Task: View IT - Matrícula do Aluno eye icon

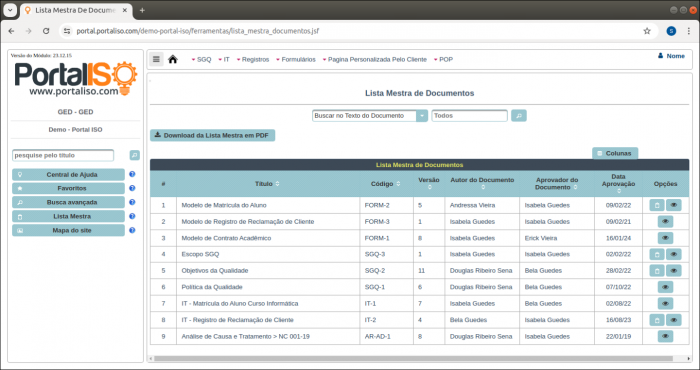Action: point(665,303)
